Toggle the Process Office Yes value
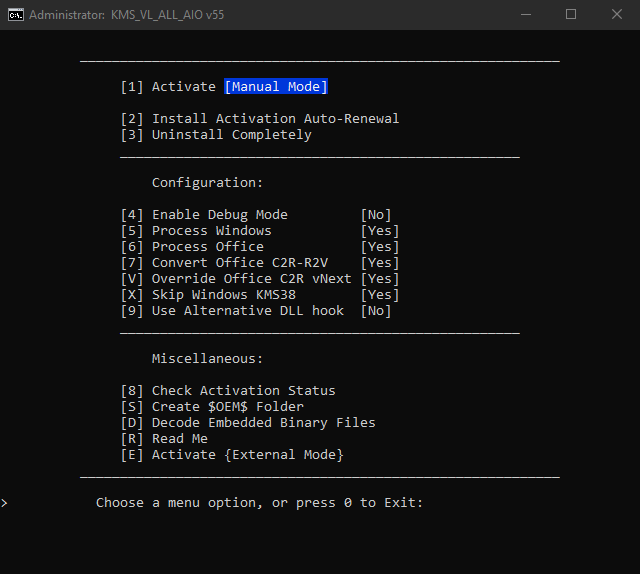 coord(380,247)
